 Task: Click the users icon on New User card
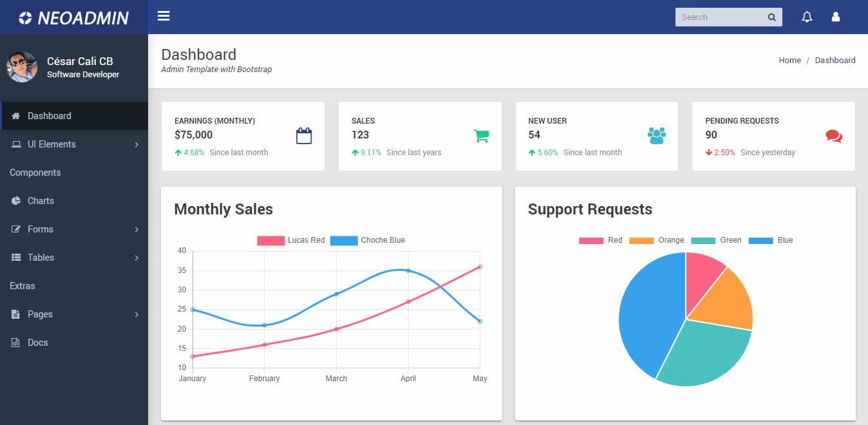tap(657, 135)
